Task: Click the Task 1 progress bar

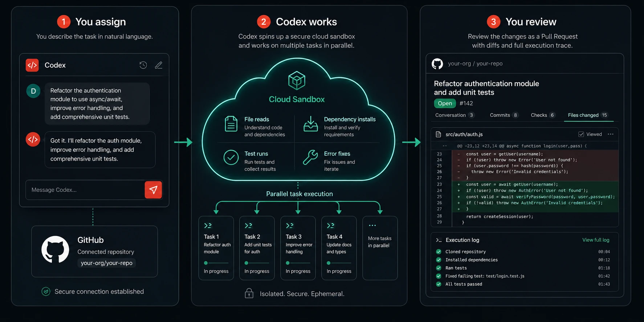Action: tap(216, 263)
